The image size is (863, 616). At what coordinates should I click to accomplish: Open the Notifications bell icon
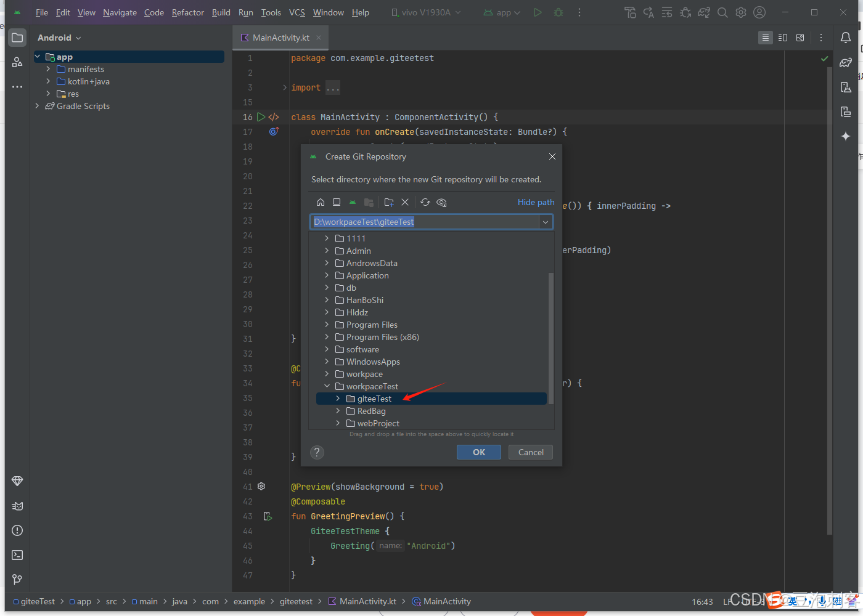point(845,37)
